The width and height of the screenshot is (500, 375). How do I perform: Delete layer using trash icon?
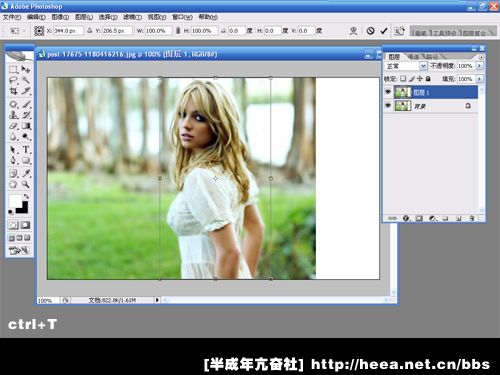pyautogui.click(x=472, y=218)
